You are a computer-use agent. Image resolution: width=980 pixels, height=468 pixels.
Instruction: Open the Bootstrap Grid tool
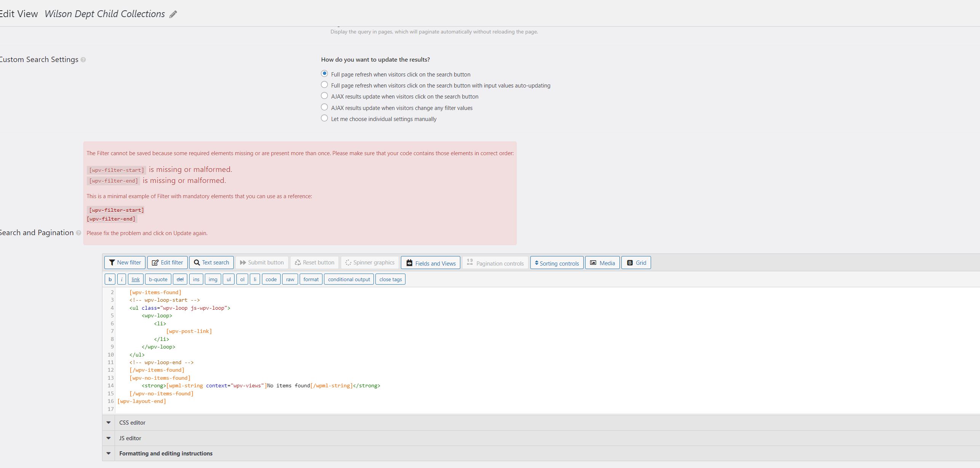click(636, 263)
